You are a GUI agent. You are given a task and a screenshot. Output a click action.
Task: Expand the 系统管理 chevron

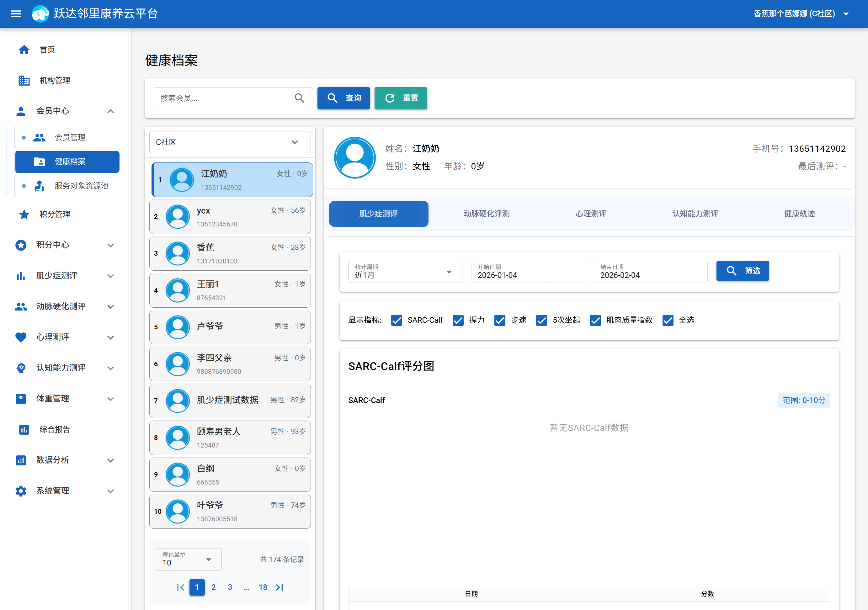pos(110,491)
